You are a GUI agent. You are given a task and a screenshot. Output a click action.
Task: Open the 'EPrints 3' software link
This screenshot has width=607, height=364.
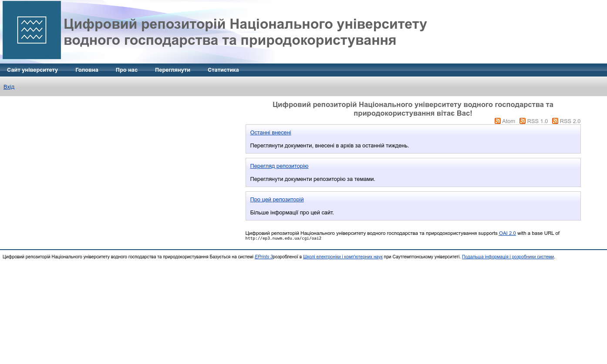pyautogui.click(x=263, y=257)
